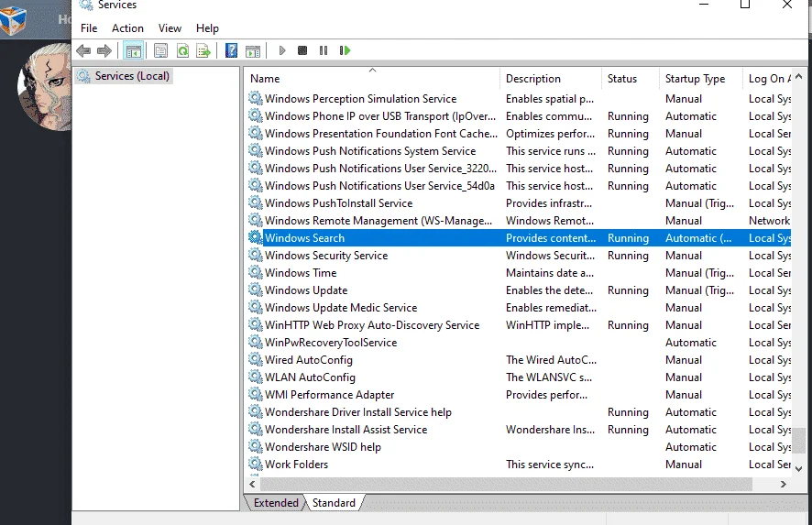Select Windows Remote Management (WS-Manage row

520,221
